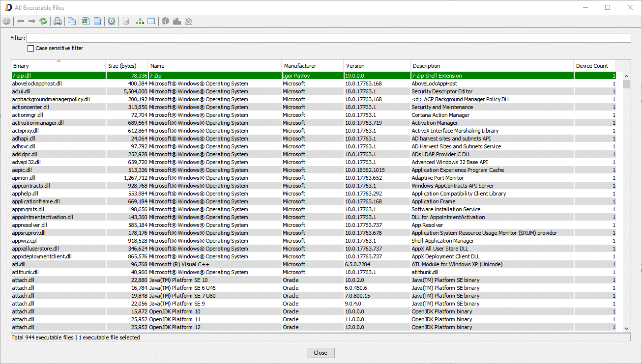Navigate back using the left arrow
The width and height of the screenshot is (642, 364).
pyautogui.click(x=20, y=21)
